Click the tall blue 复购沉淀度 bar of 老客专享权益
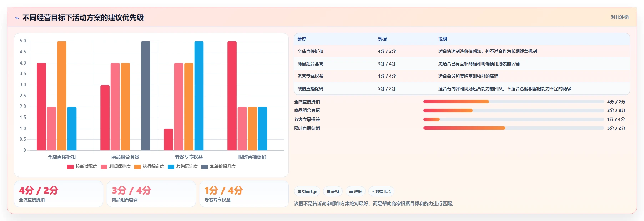 pyautogui.click(x=199, y=96)
